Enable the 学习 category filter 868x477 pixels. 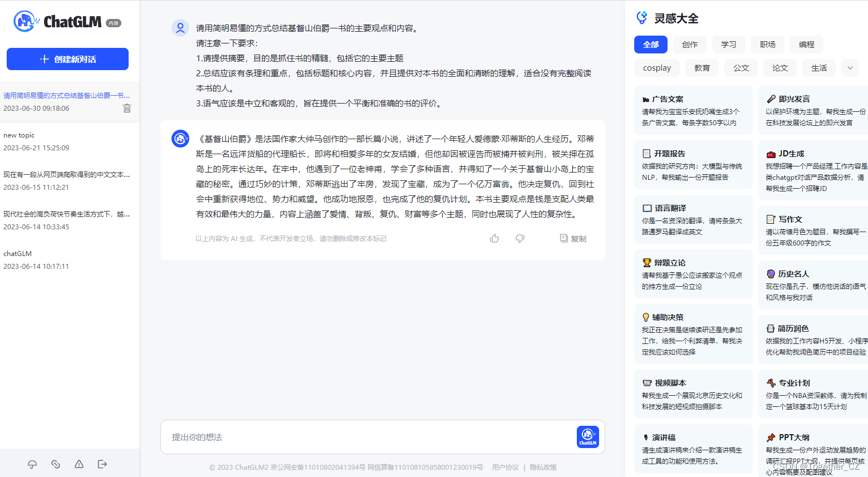pos(728,45)
